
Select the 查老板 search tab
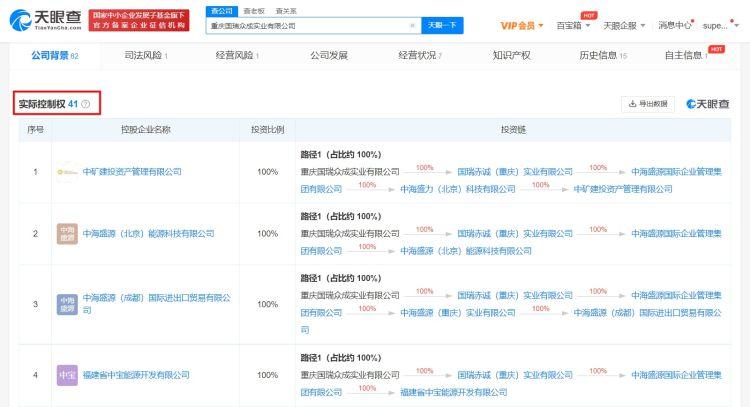click(254, 11)
